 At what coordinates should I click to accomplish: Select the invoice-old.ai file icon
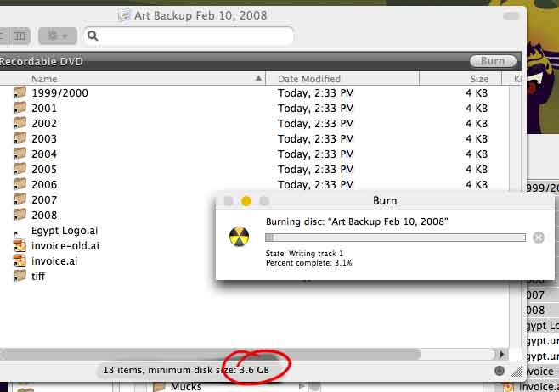(20, 245)
